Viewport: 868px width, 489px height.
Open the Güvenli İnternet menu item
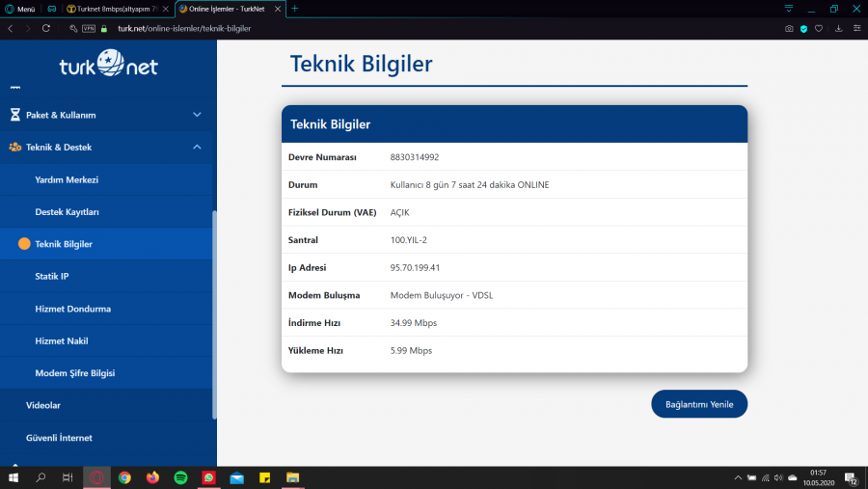pos(59,438)
